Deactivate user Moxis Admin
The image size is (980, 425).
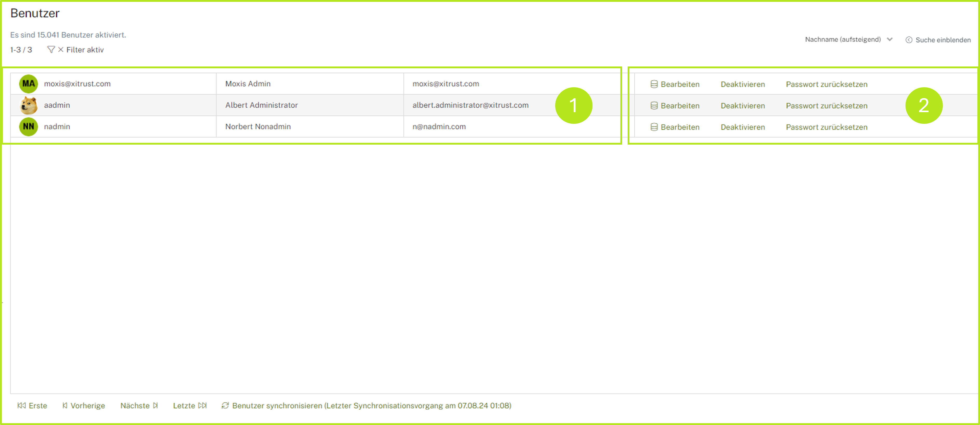(742, 84)
